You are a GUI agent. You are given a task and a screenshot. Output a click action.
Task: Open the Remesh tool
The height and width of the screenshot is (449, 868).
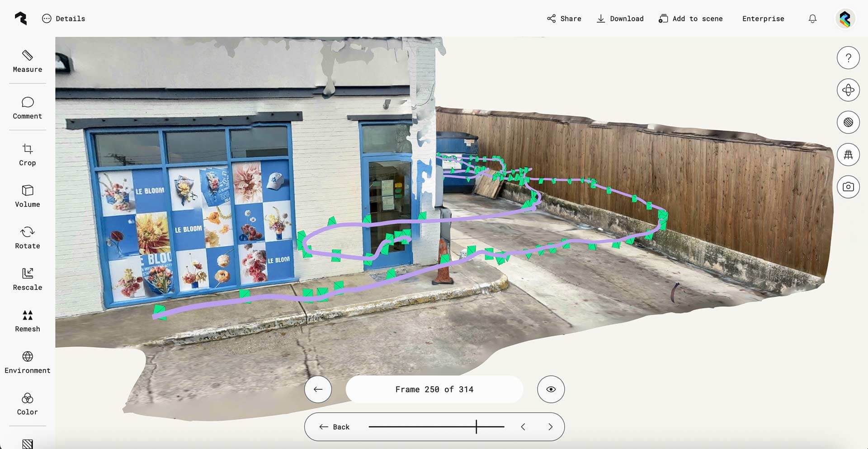coord(27,321)
